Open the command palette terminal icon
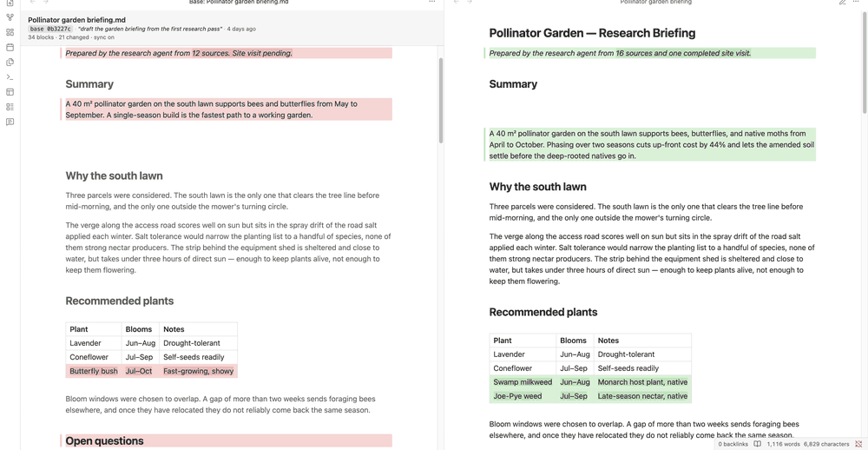The width and height of the screenshot is (868, 450). pyautogui.click(x=10, y=77)
